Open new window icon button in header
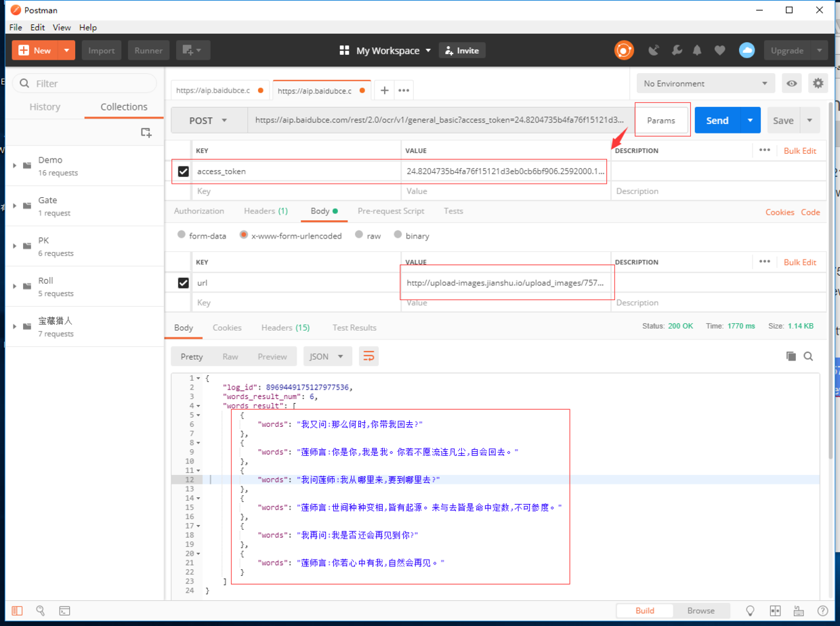Viewport: 840px width, 626px height. [194, 50]
